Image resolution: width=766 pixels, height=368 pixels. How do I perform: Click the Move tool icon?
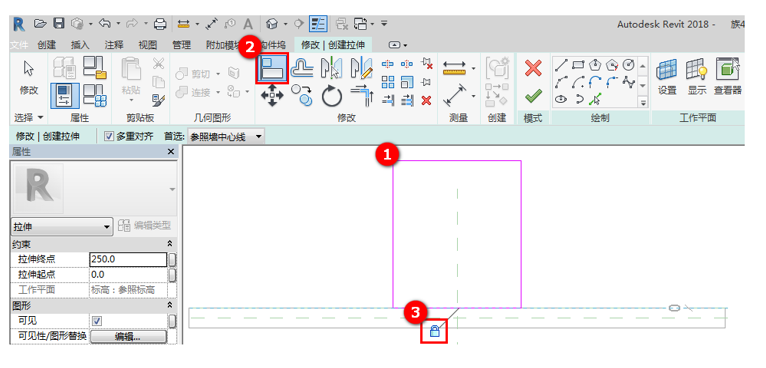click(272, 96)
